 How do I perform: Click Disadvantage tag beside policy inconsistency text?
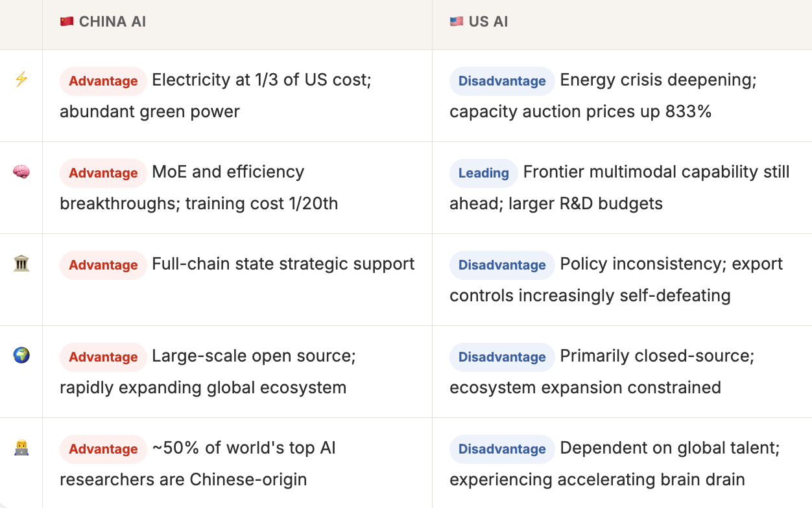point(502,265)
